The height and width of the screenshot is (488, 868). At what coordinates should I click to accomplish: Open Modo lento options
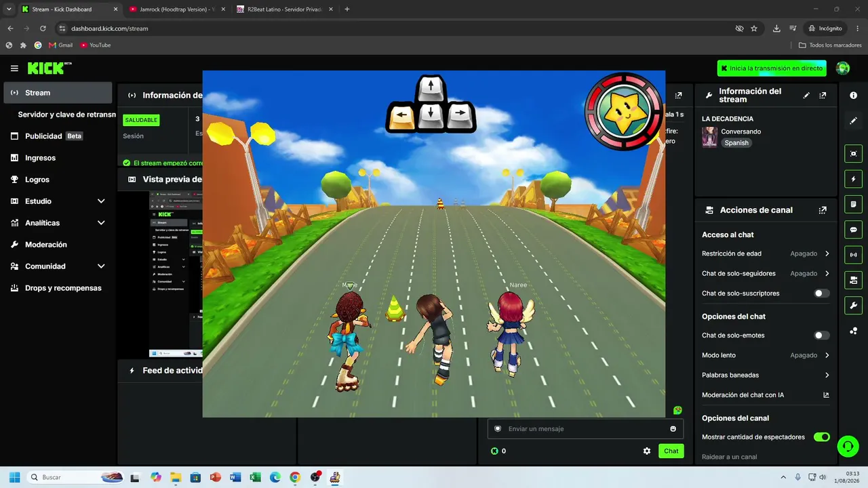click(x=766, y=355)
